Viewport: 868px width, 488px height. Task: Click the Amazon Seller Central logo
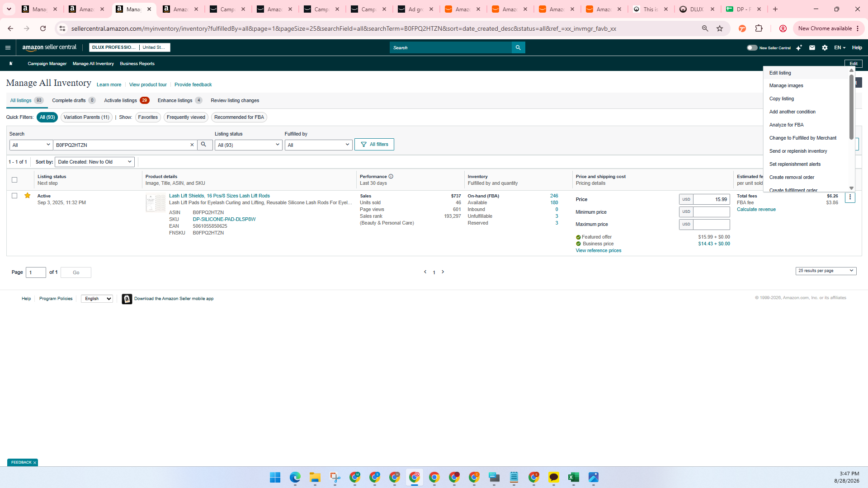point(49,47)
